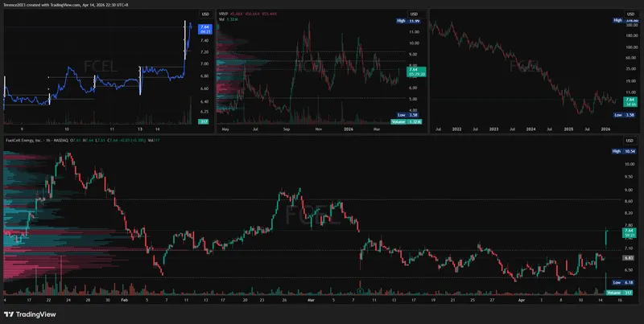Click the 'Low 3.58' label on the 2022–2026 chart

pos(624,115)
